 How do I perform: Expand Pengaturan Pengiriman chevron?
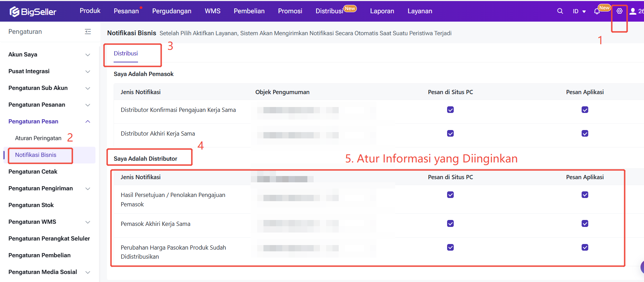click(88, 189)
